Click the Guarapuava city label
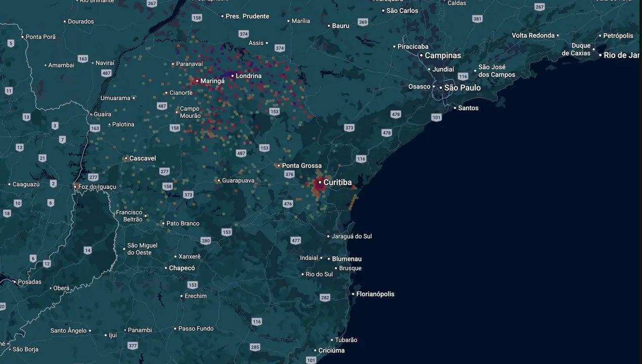The image size is (642, 364). coord(238,180)
